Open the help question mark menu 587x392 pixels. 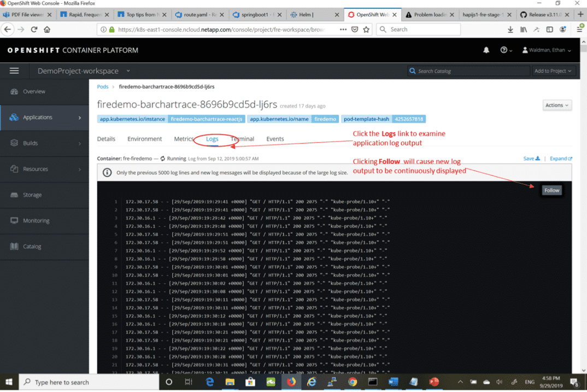(506, 50)
